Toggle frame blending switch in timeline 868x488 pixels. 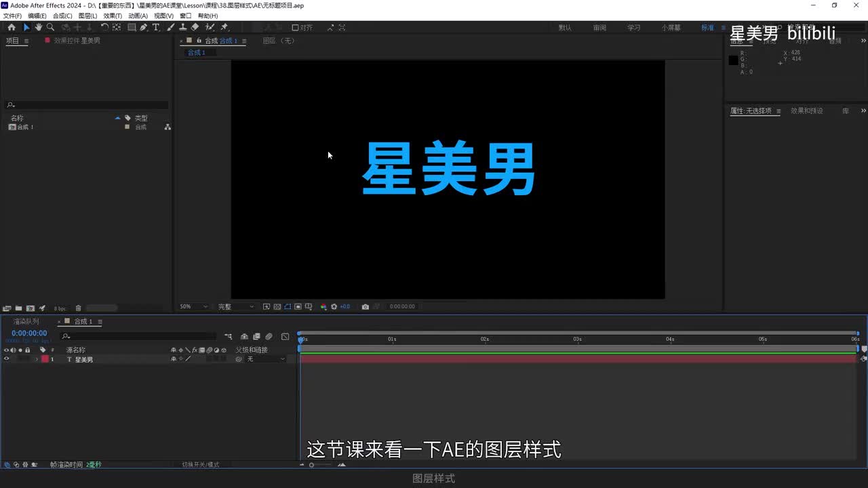pyautogui.click(x=256, y=336)
